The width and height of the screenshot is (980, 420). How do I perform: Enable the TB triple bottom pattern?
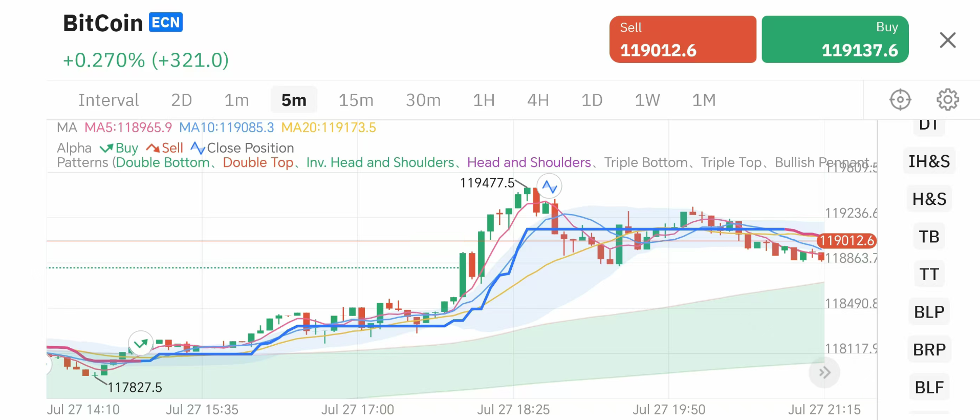tap(929, 237)
